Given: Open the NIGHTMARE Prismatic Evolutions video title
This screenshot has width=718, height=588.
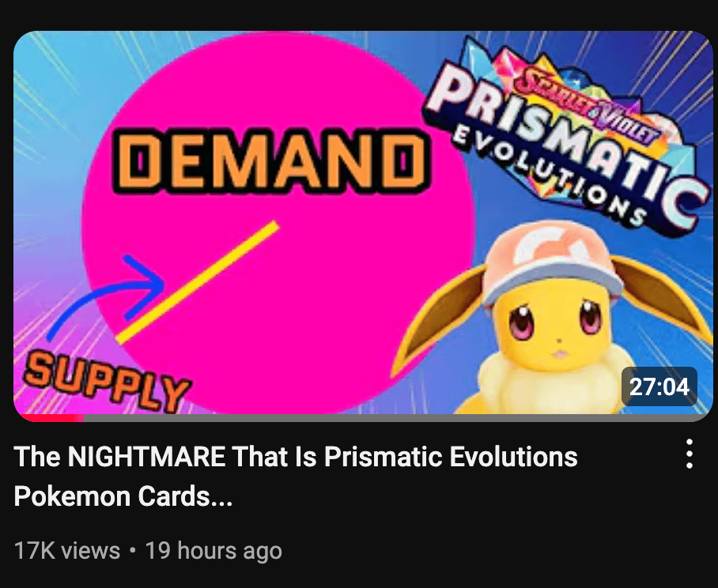Looking at the screenshot, I should (x=296, y=477).
